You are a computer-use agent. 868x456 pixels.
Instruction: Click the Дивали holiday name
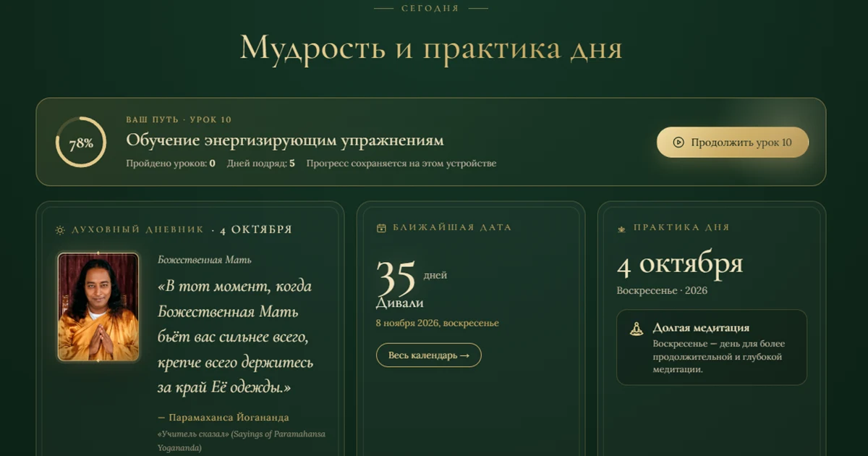(x=400, y=303)
